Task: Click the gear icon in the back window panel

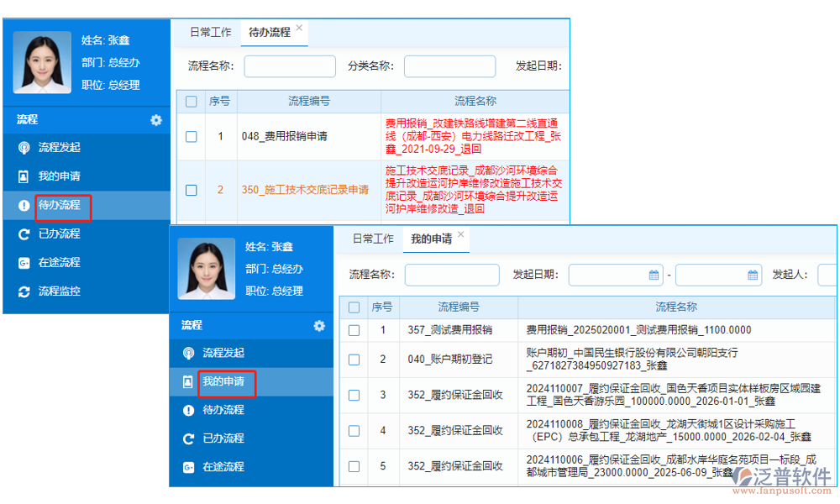Action: pyautogui.click(x=156, y=120)
